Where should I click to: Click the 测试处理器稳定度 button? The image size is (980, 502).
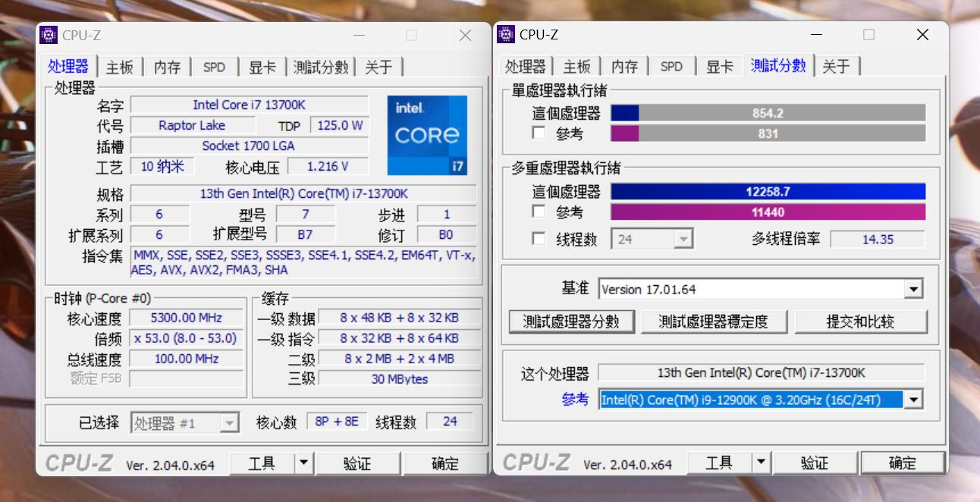714,322
